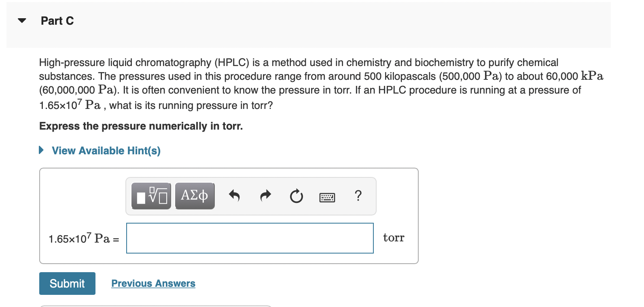Undo the last equation edit
Viewport: 644px width, 307px height.
235,196
